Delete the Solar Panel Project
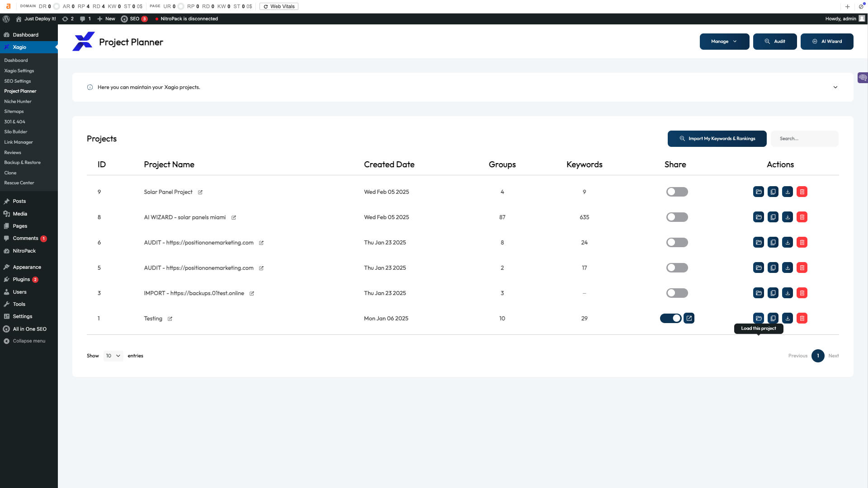The width and height of the screenshot is (868, 488). [802, 192]
